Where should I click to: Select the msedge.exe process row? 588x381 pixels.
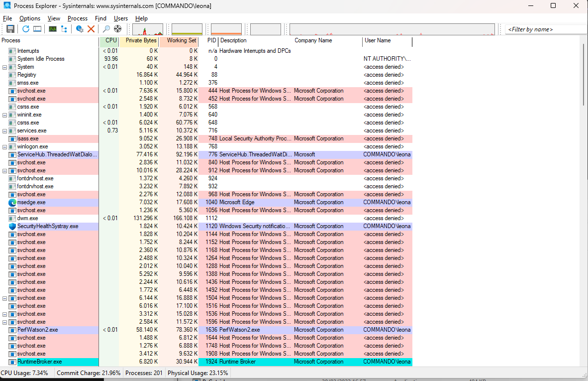coord(31,202)
